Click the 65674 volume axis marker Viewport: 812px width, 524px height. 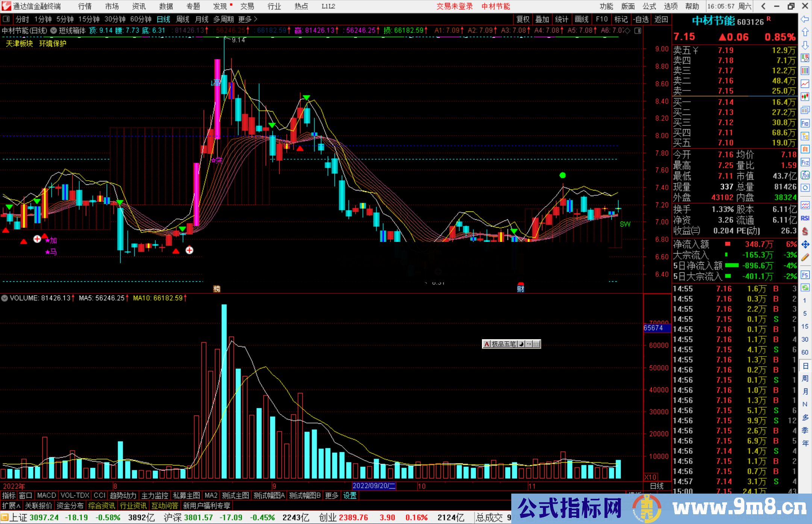click(x=654, y=328)
